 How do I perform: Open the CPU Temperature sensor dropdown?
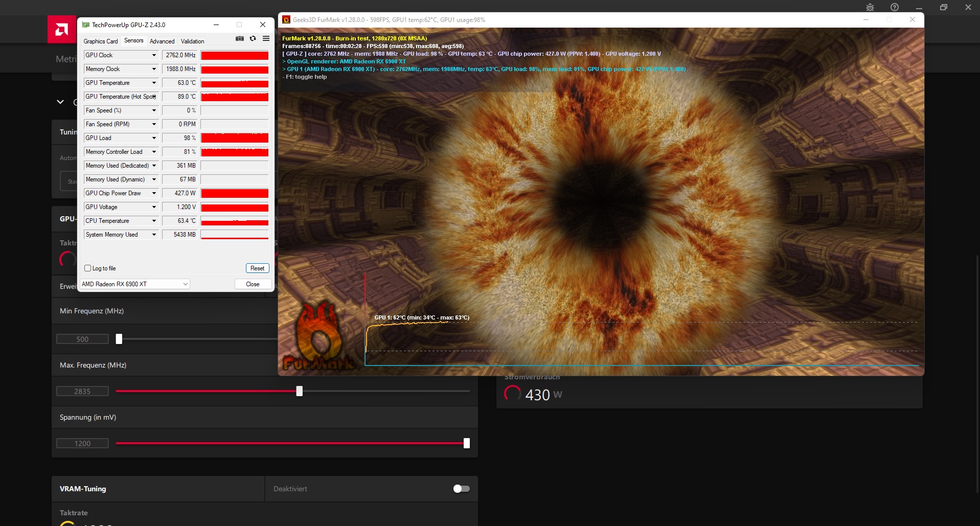(x=153, y=221)
